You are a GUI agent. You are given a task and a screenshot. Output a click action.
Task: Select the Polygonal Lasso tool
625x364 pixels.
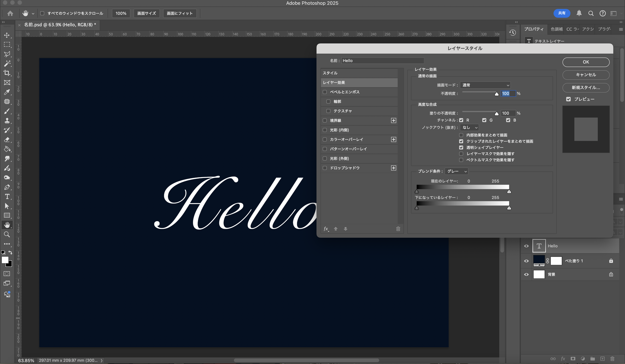click(7, 54)
